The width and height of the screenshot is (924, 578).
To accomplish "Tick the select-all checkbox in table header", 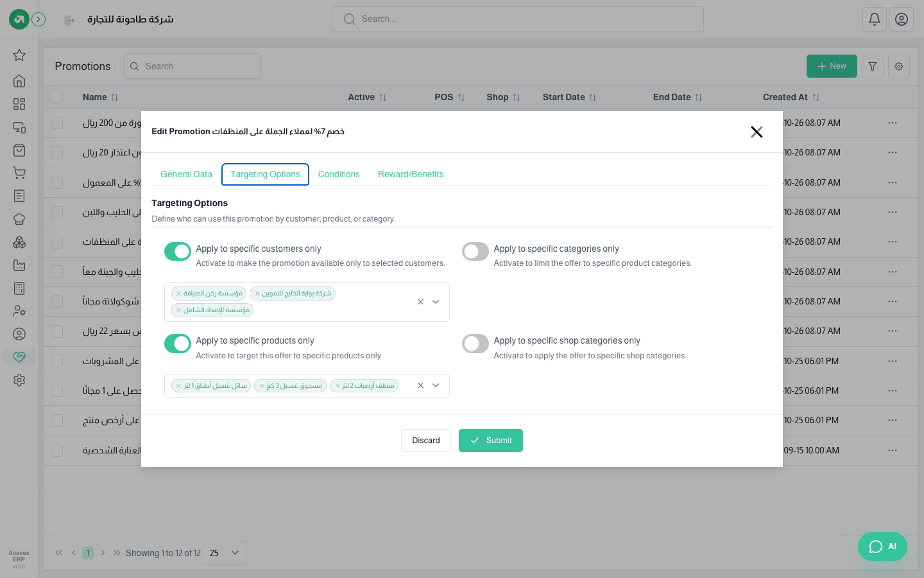I will (x=57, y=97).
